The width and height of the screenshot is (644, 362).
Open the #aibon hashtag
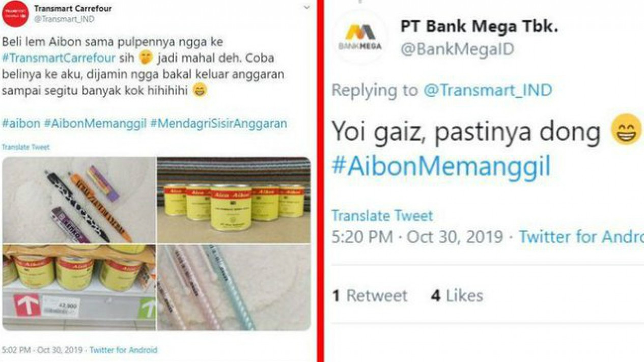pos(21,123)
